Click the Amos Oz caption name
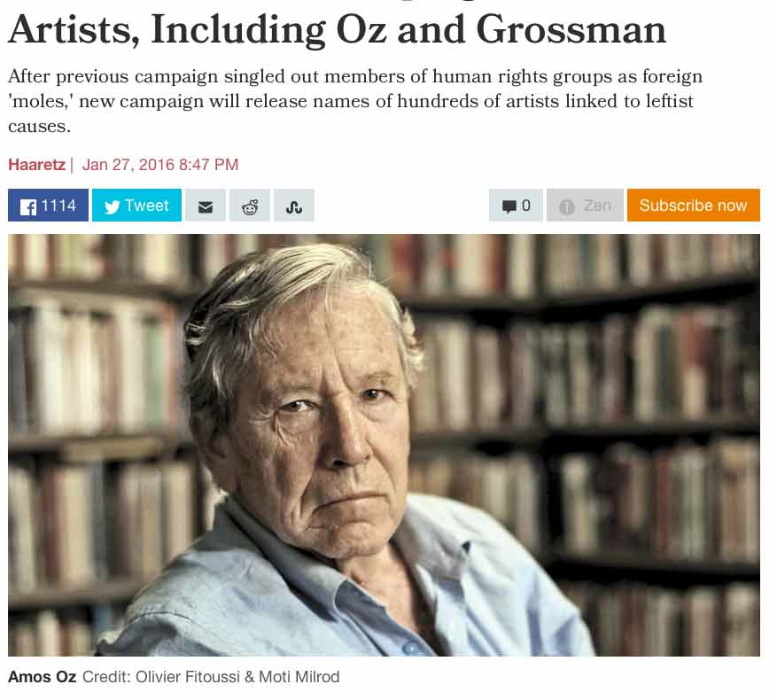This screenshot has width=777, height=700. tap(42, 677)
